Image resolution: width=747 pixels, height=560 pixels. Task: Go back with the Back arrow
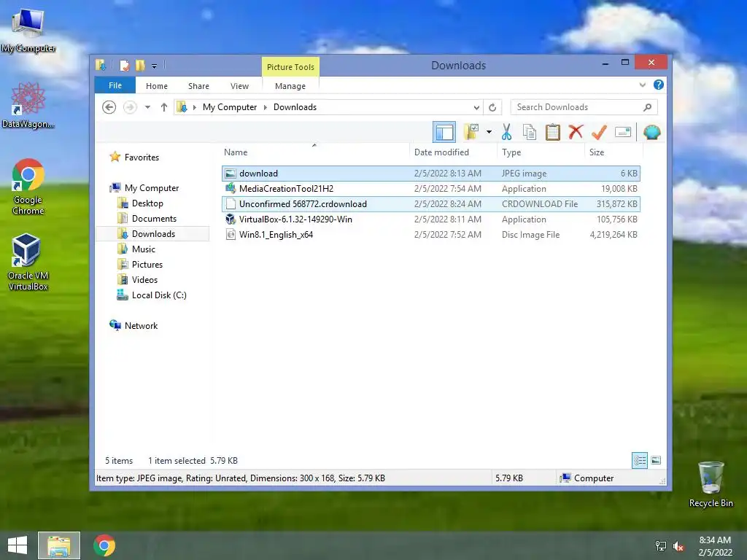click(x=109, y=107)
